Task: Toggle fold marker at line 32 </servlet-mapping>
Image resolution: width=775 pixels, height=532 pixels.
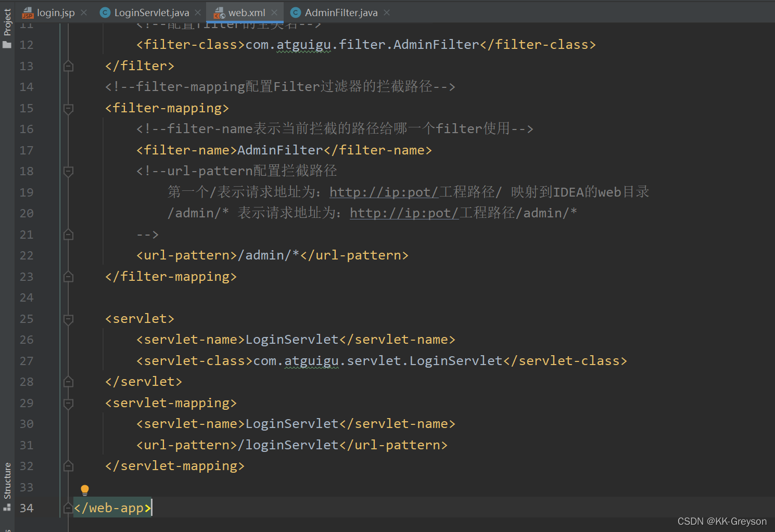Action: pos(68,466)
